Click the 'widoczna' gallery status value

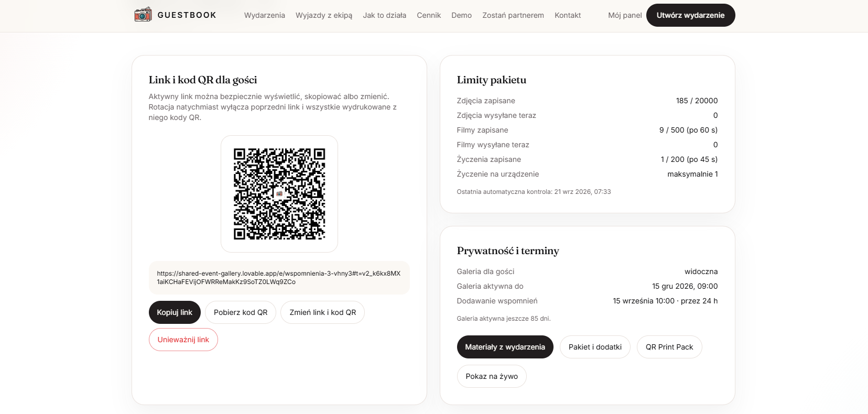701,271
